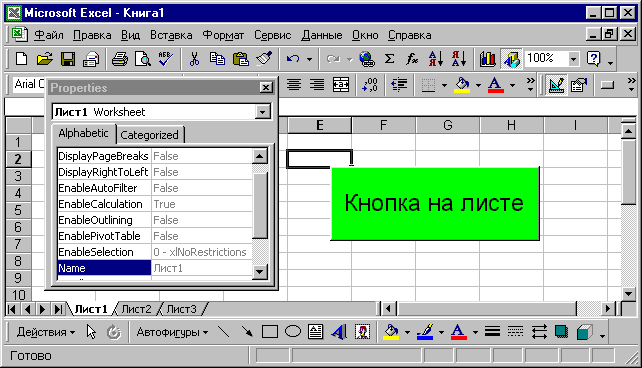The image size is (642, 368).
Task: Launch the Chart Wizard
Action: [x=487, y=59]
